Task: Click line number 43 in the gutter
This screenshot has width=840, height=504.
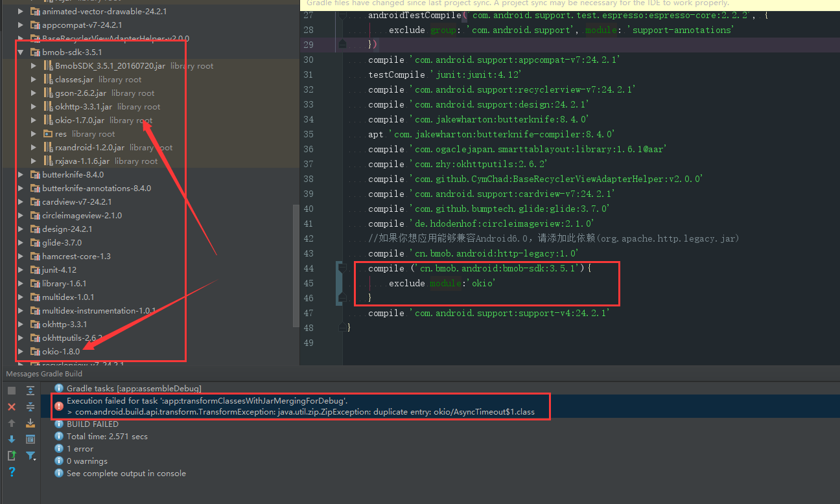Action: pos(308,253)
